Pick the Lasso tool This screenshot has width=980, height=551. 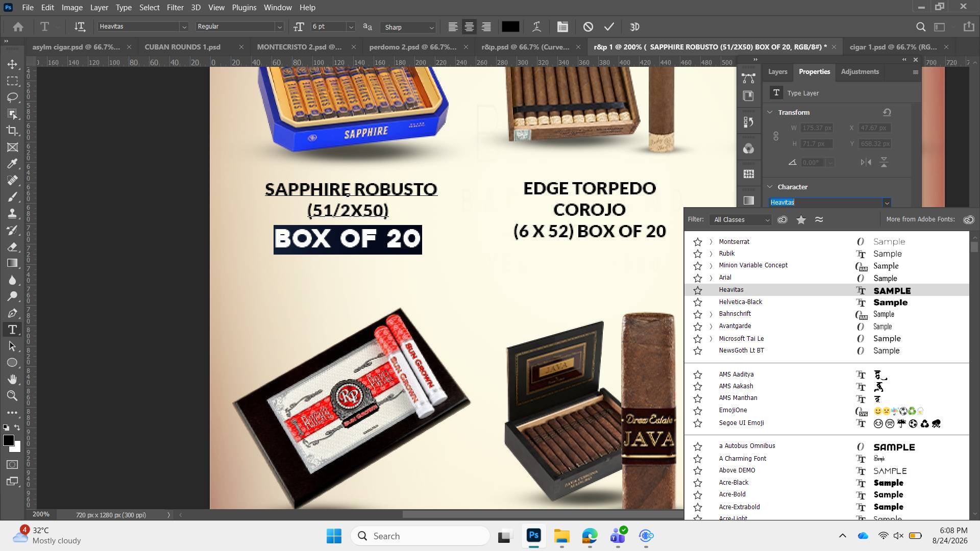coord(12,97)
